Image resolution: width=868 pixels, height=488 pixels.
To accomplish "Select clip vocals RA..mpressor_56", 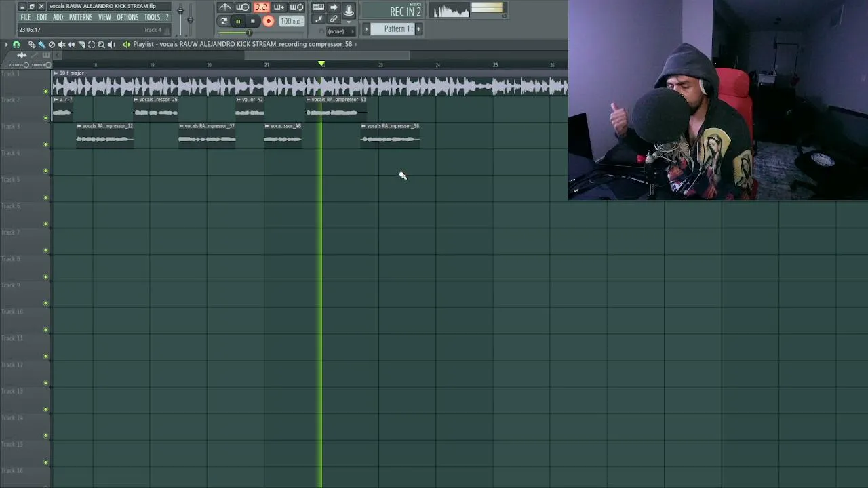I will 390,135.
